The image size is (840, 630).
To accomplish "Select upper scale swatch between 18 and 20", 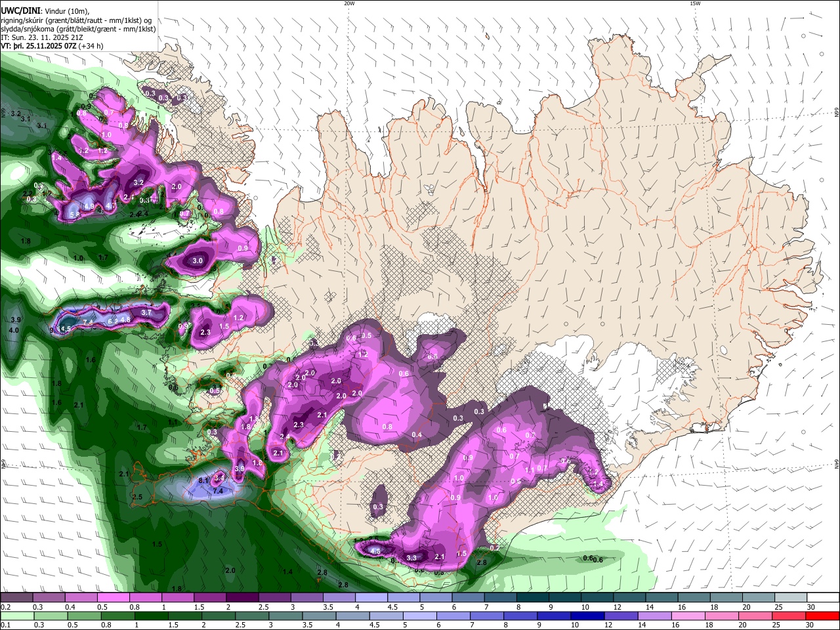I will (726, 597).
